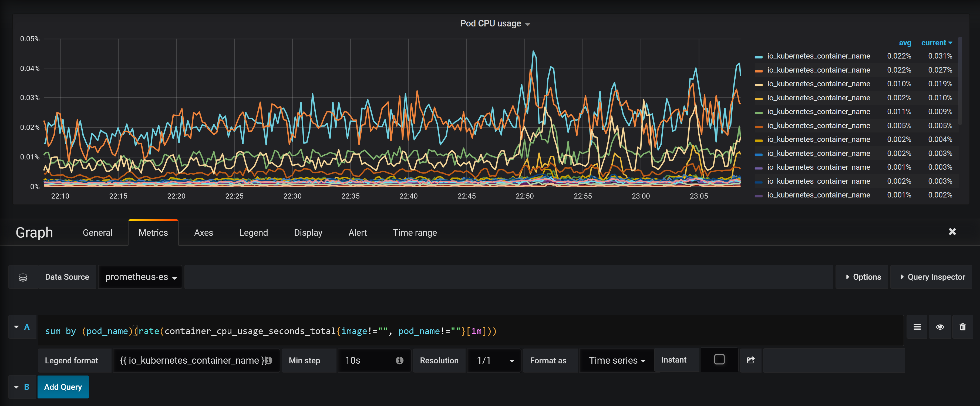
Task: Click the Add Query button
Action: pyautogui.click(x=63, y=387)
